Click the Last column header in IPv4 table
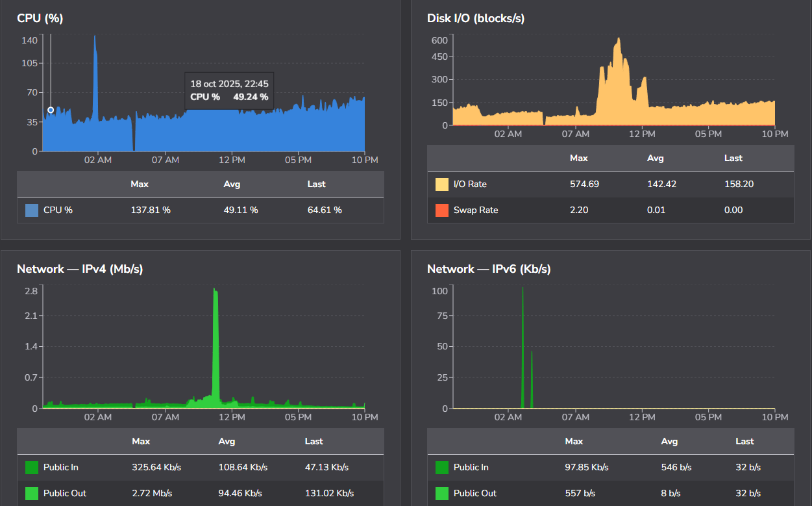The height and width of the screenshot is (506, 812). pyautogui.click(x=314, y=442)
